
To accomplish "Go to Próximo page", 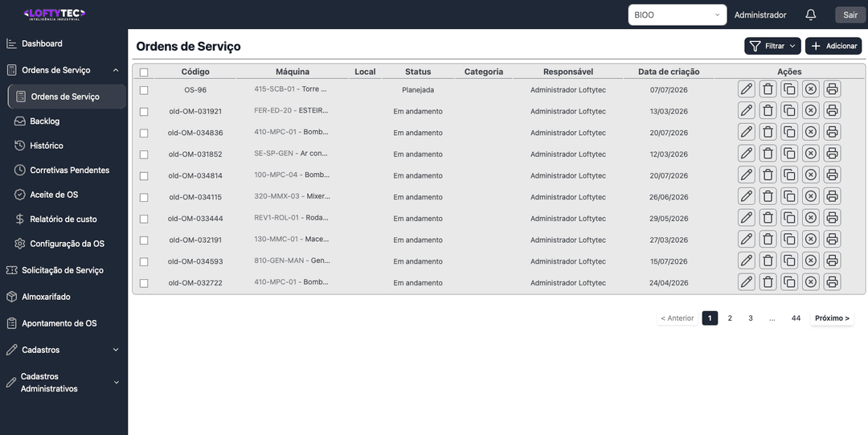I will click(832, 318).
